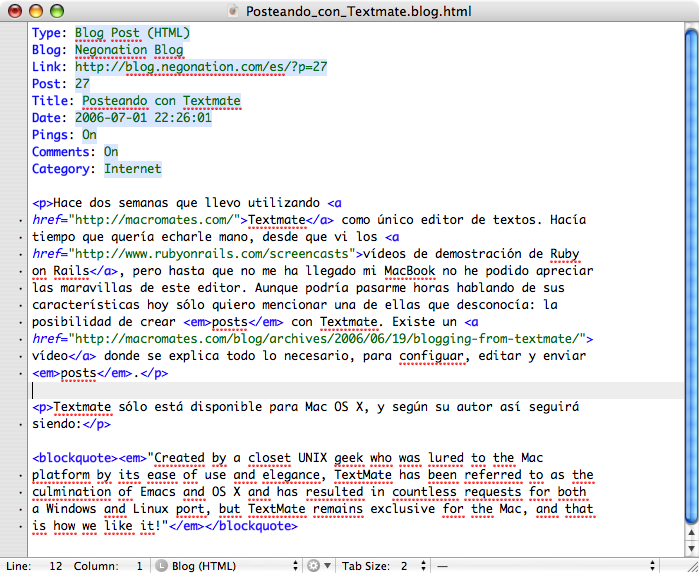This screenshot has height=573, width=699.
Task: Open the Blog (HTML) language selector
Action: pos(227,566)
